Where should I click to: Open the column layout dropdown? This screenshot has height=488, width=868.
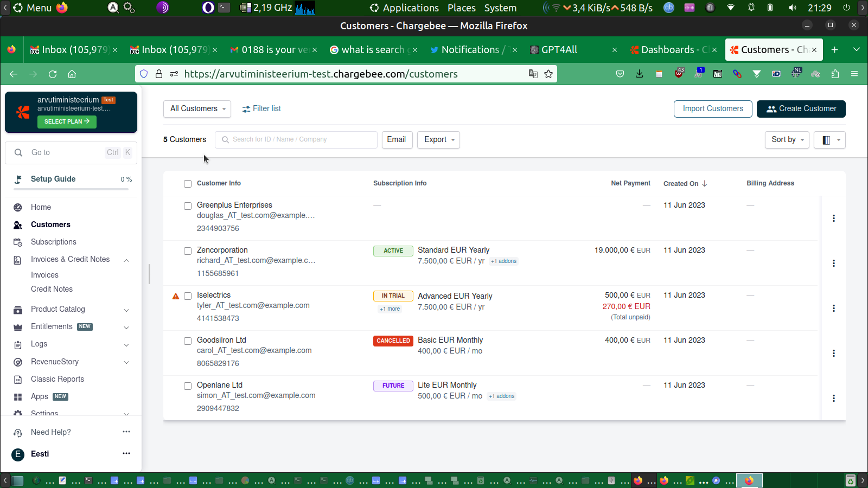(829, 140)
